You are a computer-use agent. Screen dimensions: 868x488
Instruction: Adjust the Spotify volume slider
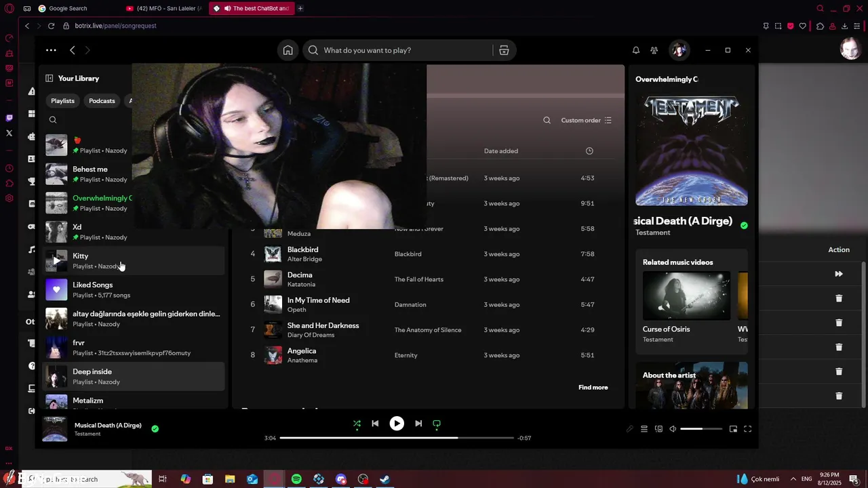point(701,429)
